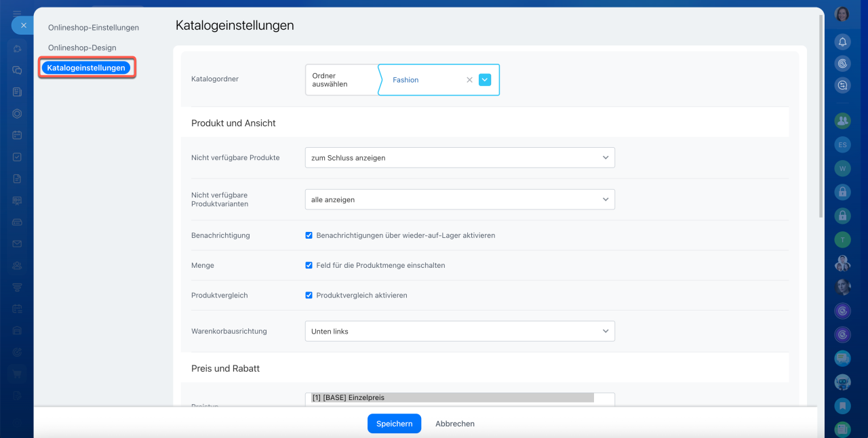868x438 pixels.
Task: Remove the Fashion folder selection with X
Action: pos(469,79)
